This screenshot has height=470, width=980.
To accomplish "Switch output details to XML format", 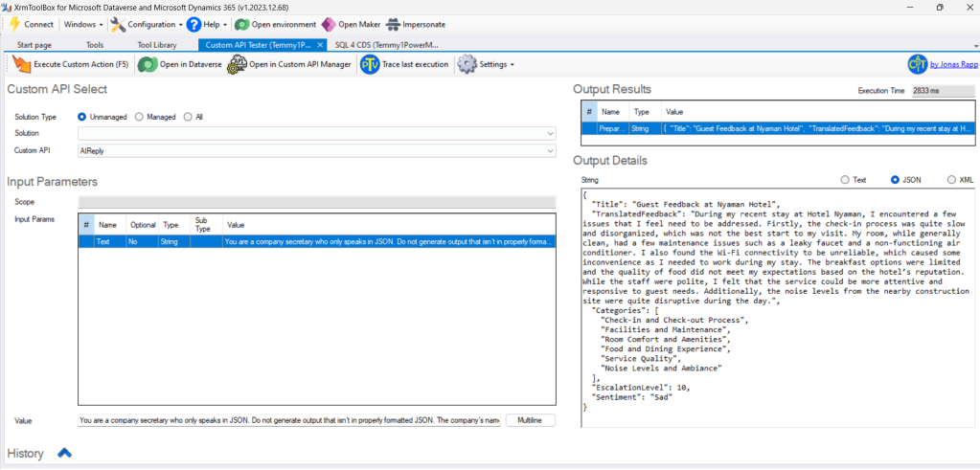I will 952,180.
